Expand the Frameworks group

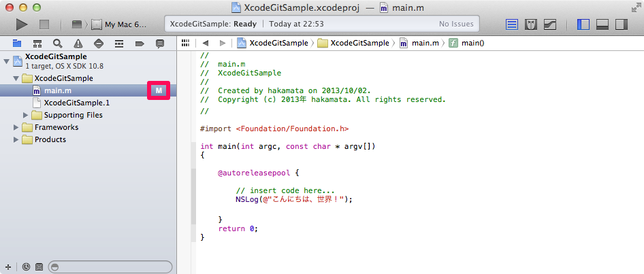click(x=16, y=127)
